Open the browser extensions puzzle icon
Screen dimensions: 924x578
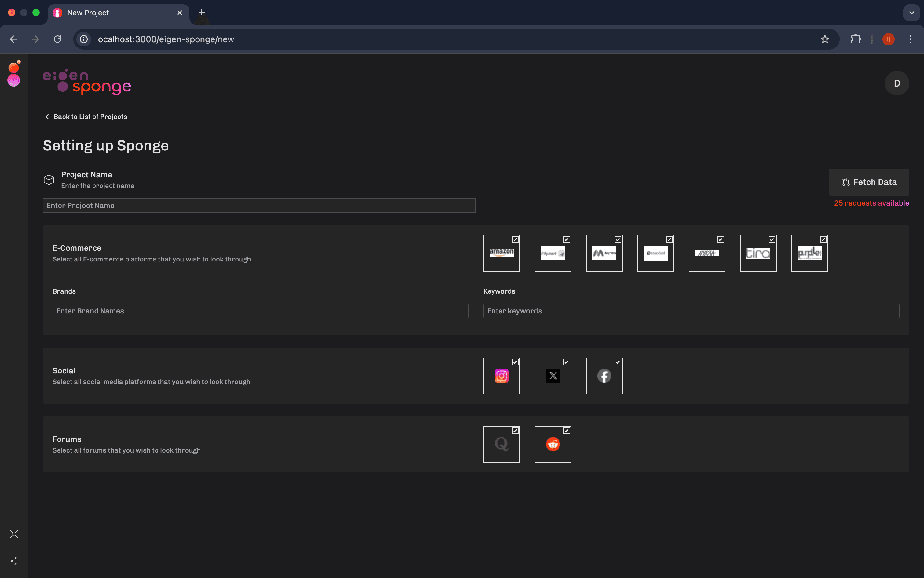(856, 39)
